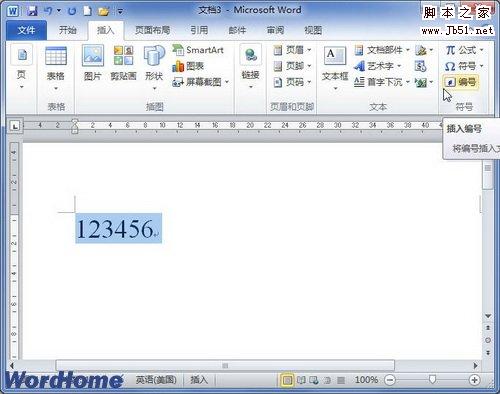Insert a 图表 (Chart)
This screenshot has height=394, width=500.
(188, 66)
